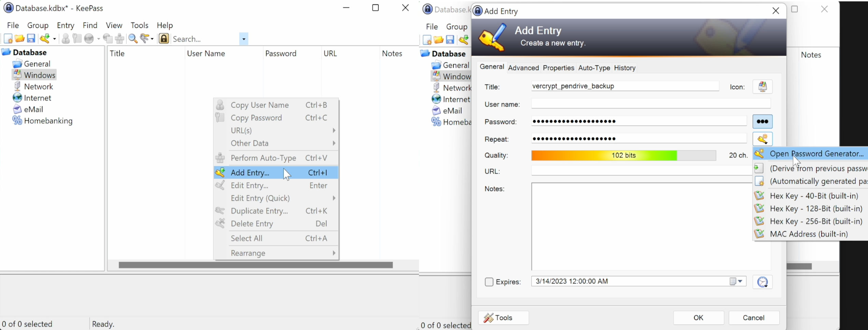Switch to the Auto-Type tab

[594, 68]
